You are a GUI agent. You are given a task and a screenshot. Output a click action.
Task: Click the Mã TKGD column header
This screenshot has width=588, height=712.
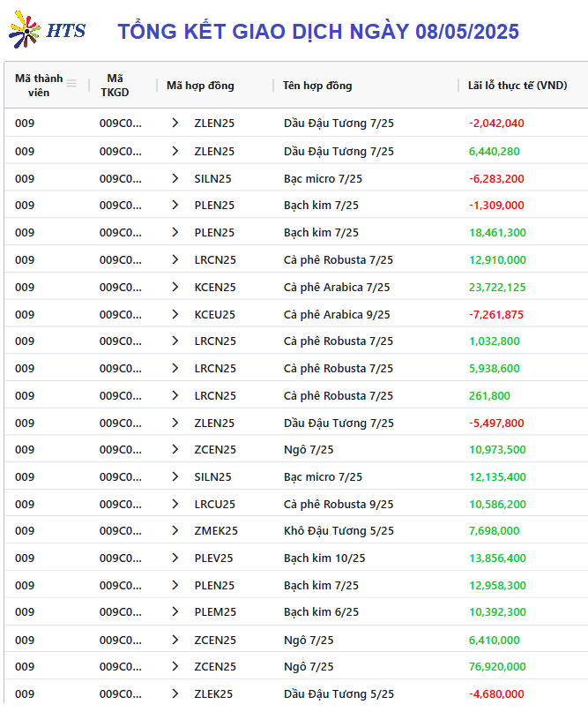point(115,86)
